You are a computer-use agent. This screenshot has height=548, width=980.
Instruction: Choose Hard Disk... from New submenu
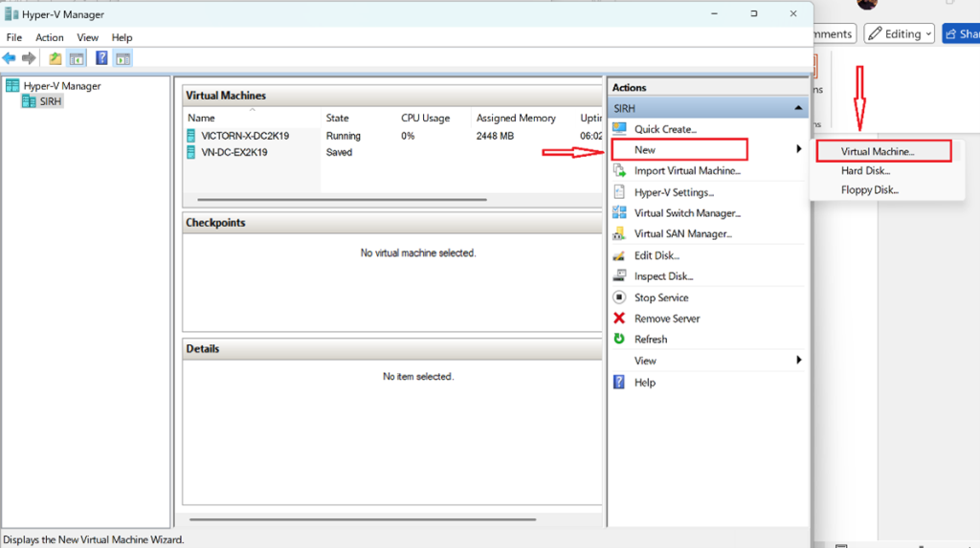point(865,170)
